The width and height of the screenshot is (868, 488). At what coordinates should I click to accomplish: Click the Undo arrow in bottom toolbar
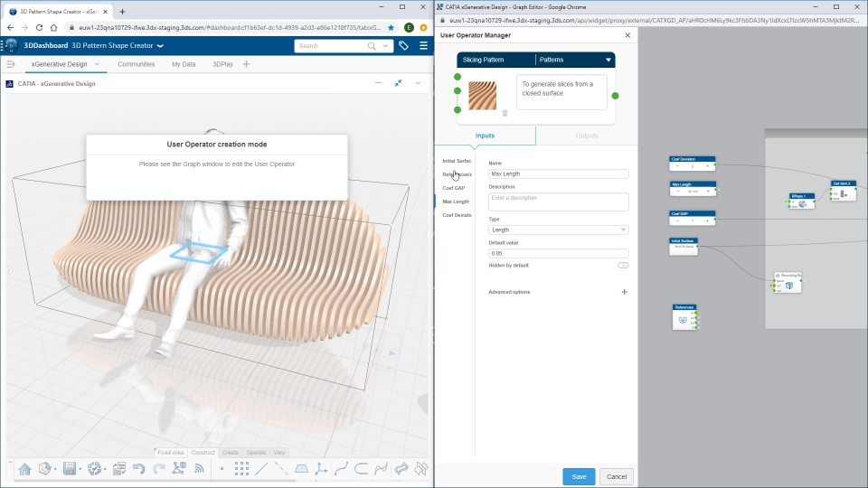138,469
